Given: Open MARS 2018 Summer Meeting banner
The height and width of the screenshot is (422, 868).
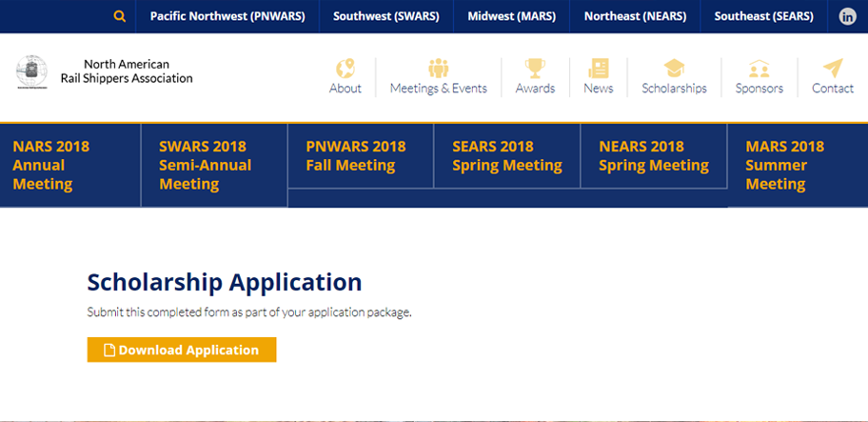Looking at the screenshot, I should click(798, 165).
